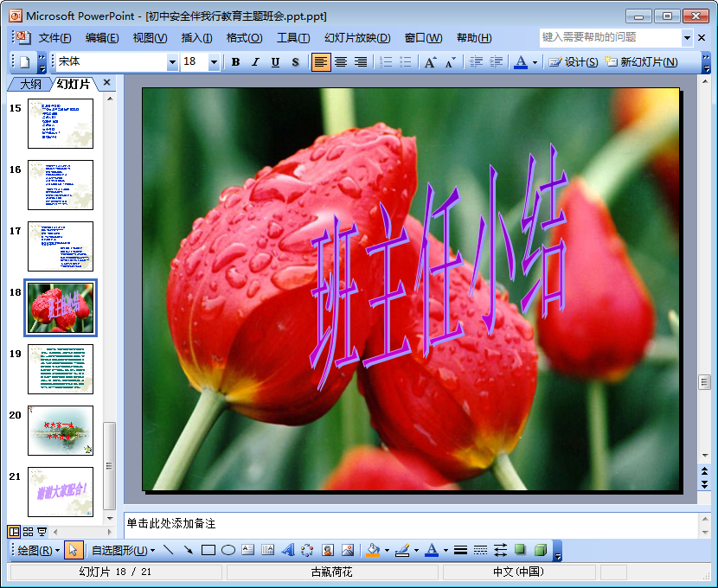
Task: Insert WordArt
Action: pos(288,550)
